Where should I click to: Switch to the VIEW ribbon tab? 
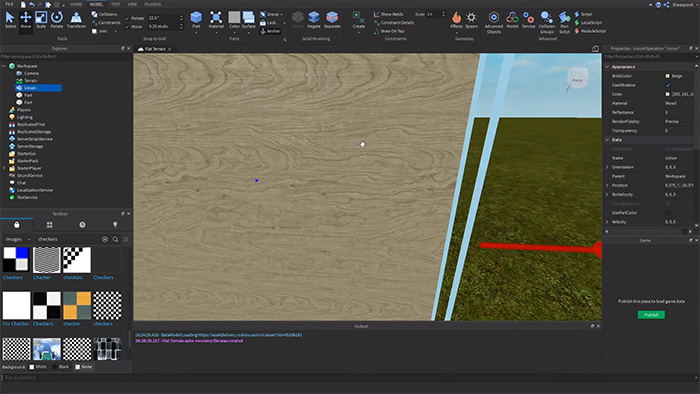click(x=133, y=4)
